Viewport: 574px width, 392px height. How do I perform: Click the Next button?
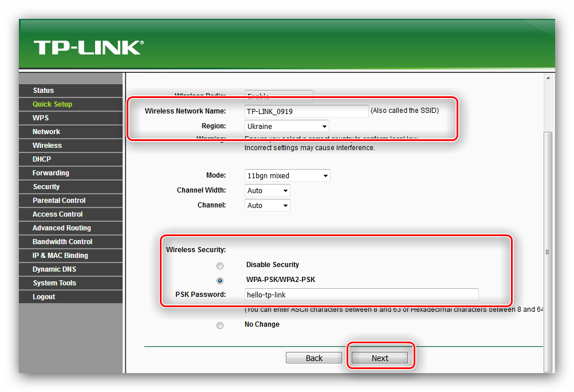380,358
